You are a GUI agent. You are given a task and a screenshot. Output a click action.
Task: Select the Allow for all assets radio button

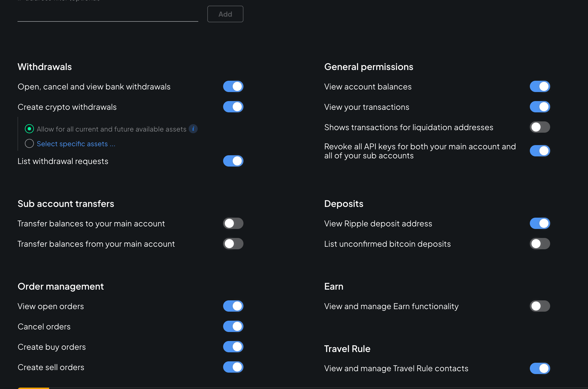[x=29, y=129]
